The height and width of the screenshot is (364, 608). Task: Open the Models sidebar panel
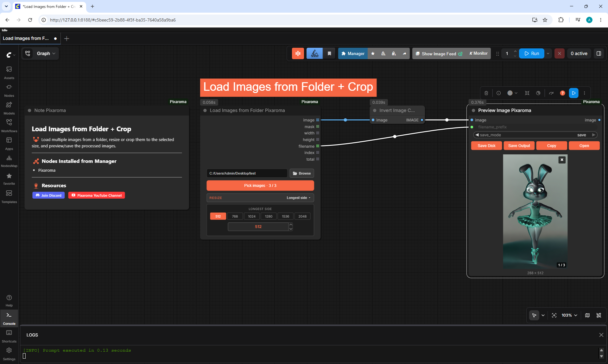click(9, 108)
